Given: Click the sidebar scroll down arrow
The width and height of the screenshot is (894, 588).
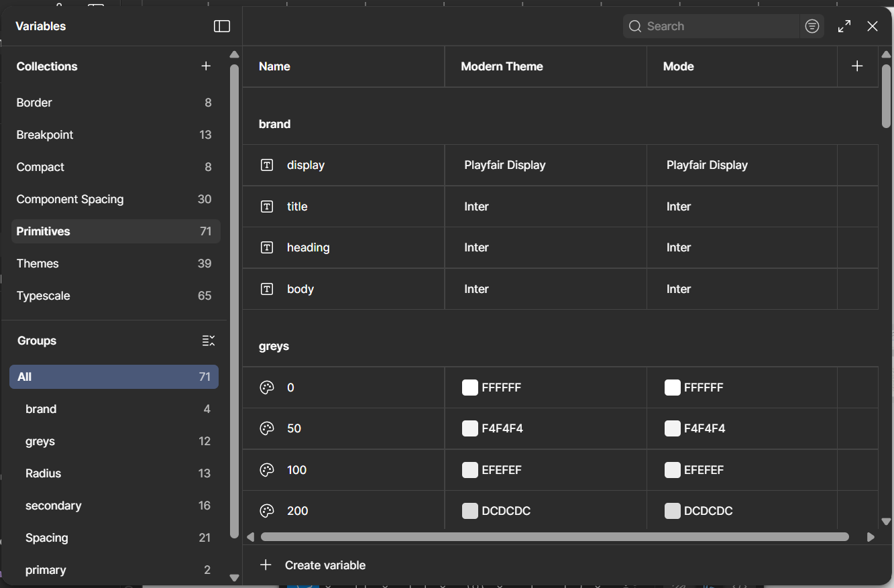Looking at the screenshot, I should pos(234,577).
